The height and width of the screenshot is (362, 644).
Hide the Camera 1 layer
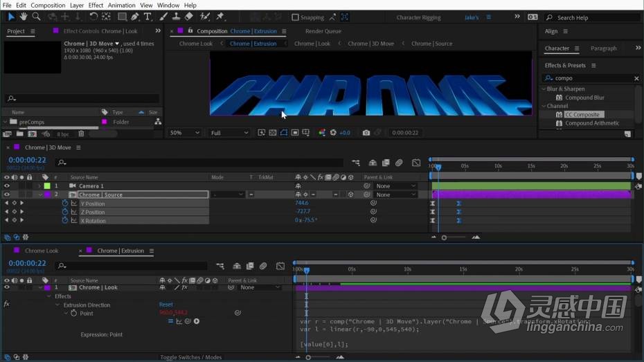click(6, 186)
